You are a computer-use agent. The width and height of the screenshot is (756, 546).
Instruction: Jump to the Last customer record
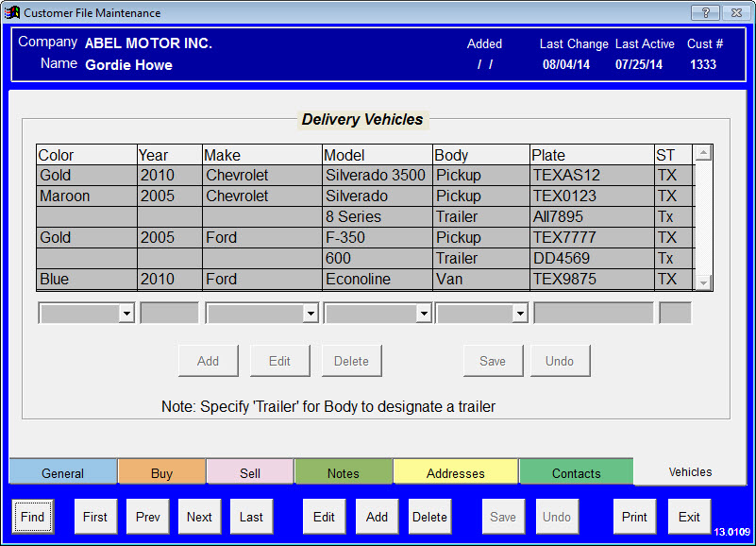point(252,517)
